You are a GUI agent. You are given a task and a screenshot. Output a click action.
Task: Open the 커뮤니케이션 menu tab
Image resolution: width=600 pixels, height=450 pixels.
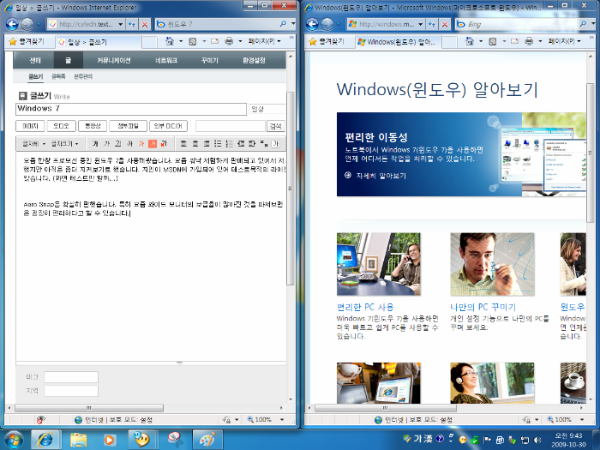click(x=114, y=60)
